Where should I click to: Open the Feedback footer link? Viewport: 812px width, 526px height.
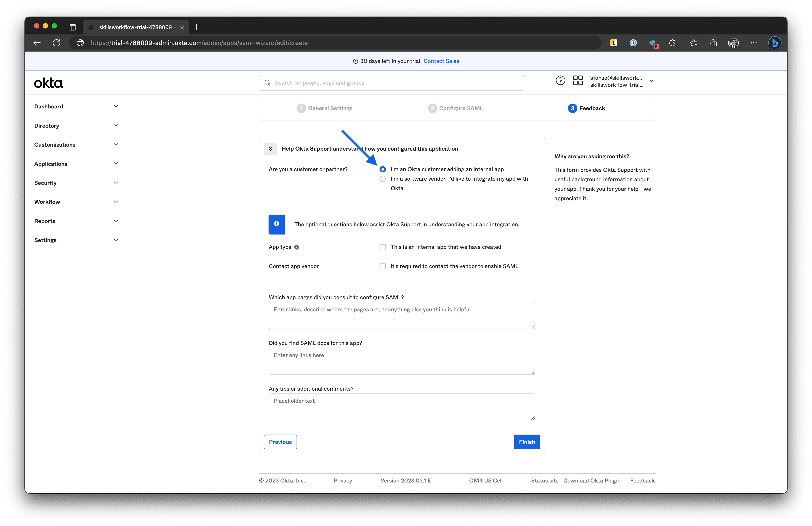point(642,481)
